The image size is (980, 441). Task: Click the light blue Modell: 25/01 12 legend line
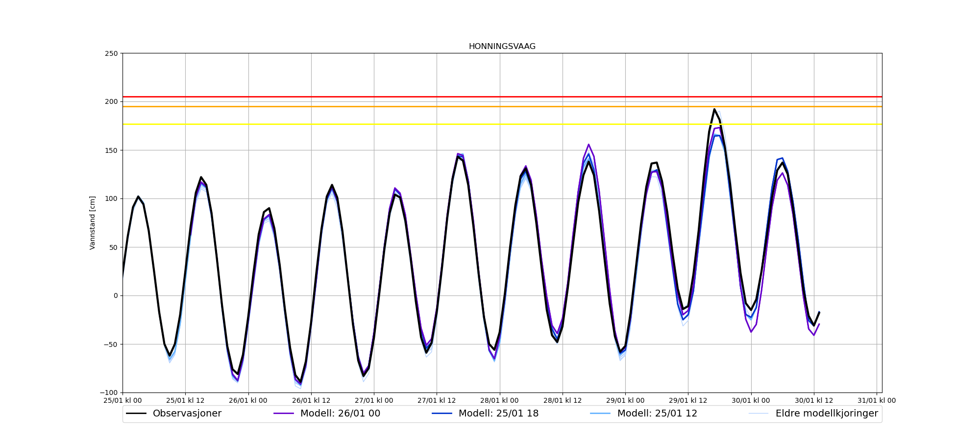[601, 414]
